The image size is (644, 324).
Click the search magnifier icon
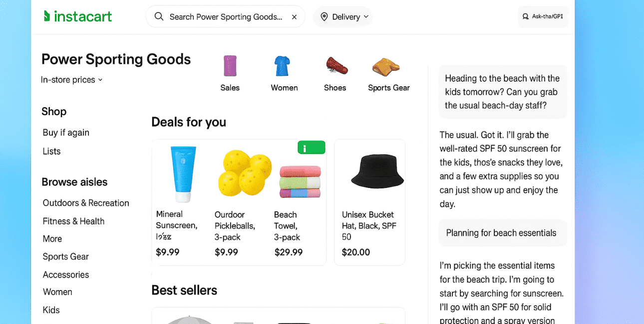pyautogui.click(x=159, y=16)
